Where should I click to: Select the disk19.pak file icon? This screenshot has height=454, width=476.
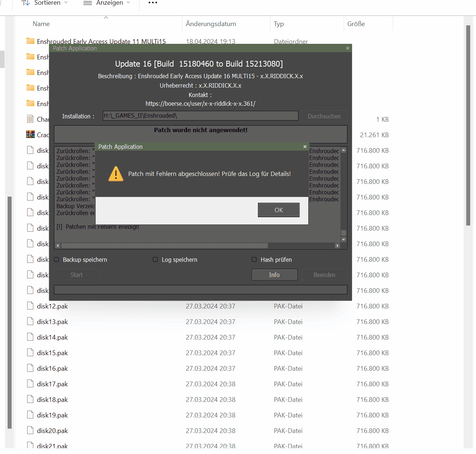(x=30, y=415)
